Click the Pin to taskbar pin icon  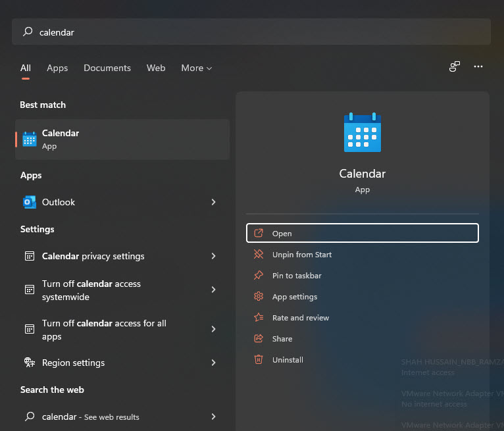[x=259, y=276]
